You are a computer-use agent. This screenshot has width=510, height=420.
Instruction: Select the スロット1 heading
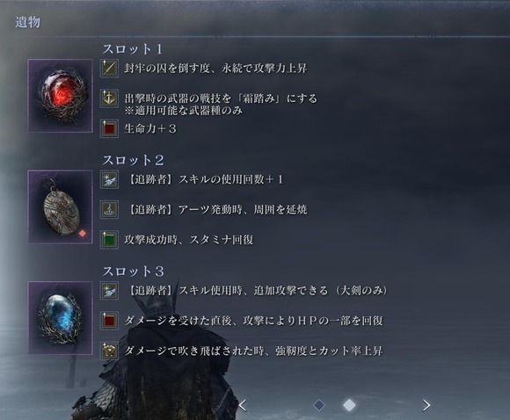pos(133,49)
